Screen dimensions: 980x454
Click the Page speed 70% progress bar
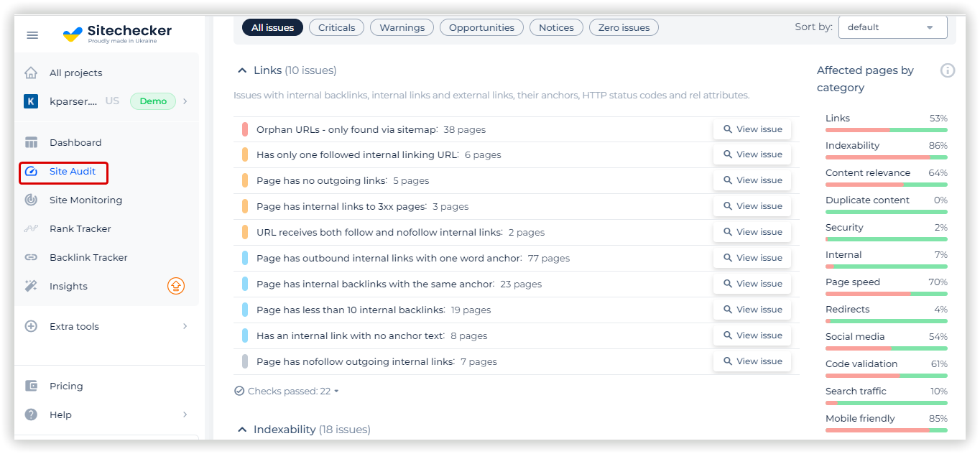click(x=887, y=294)
